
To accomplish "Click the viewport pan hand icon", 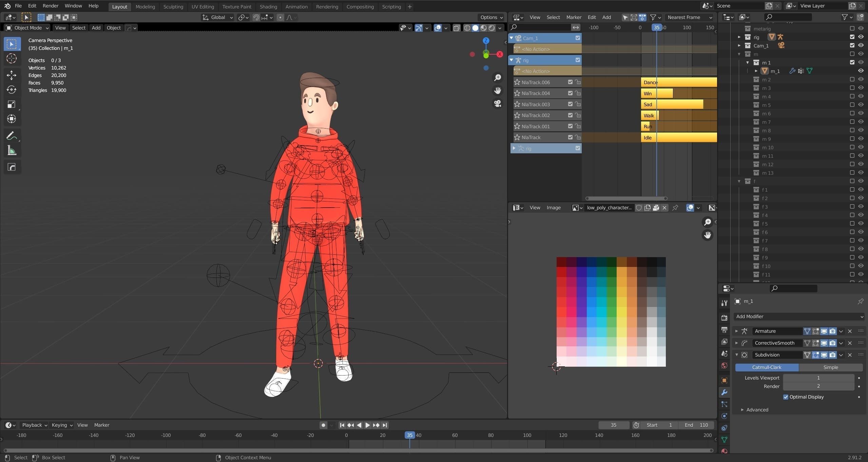I will [498, 91].
